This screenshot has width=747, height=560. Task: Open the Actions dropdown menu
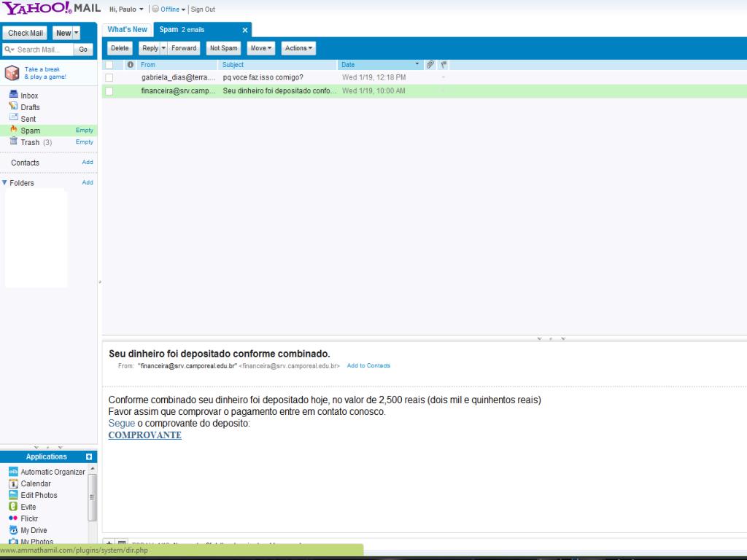pyautogui.click(x=298, y=48)
